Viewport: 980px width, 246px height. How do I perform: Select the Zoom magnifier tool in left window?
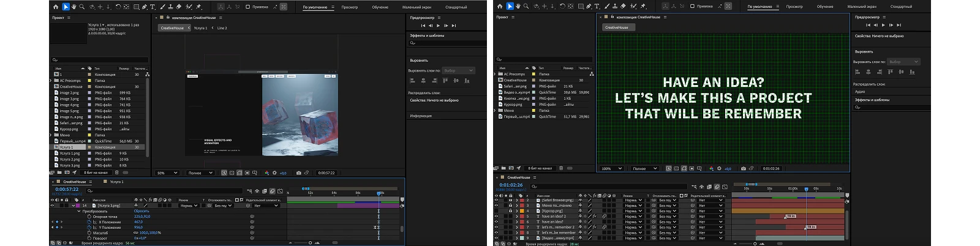tap(82, 7)
